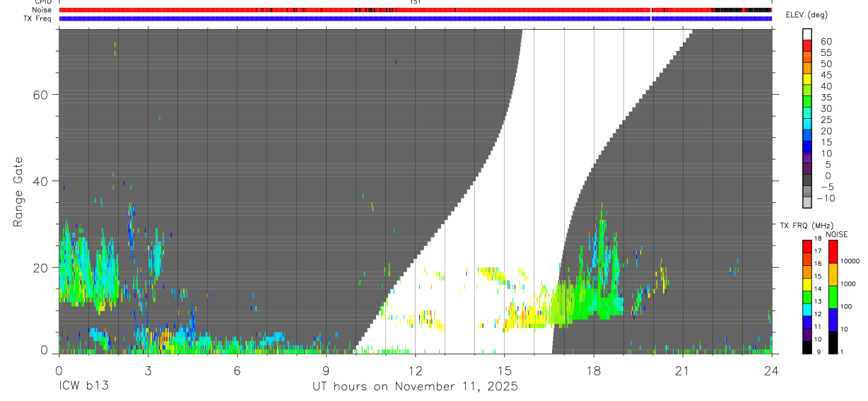The height and width of the screenshot is (401, 868).
Task: Click the "−10" label on ELEV legend
Action: (x=826, y=198)
